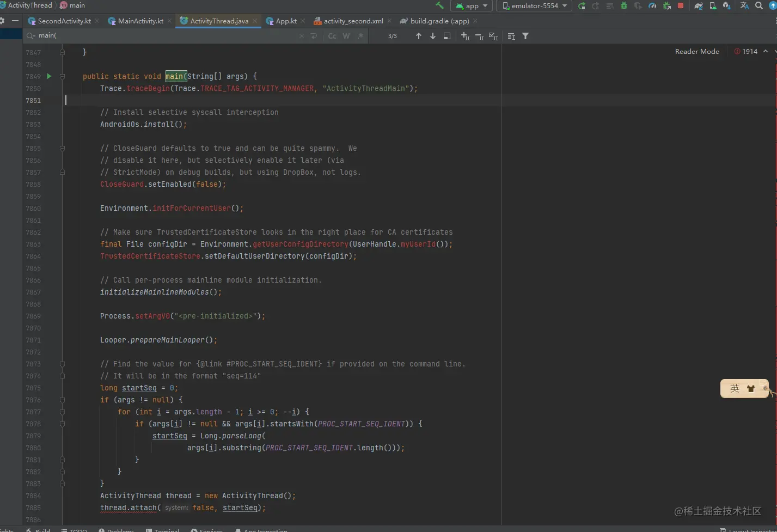This screenshot has height=532, width=777.
Task: Open the app run configuration dropdown
Action: point(472,5)
